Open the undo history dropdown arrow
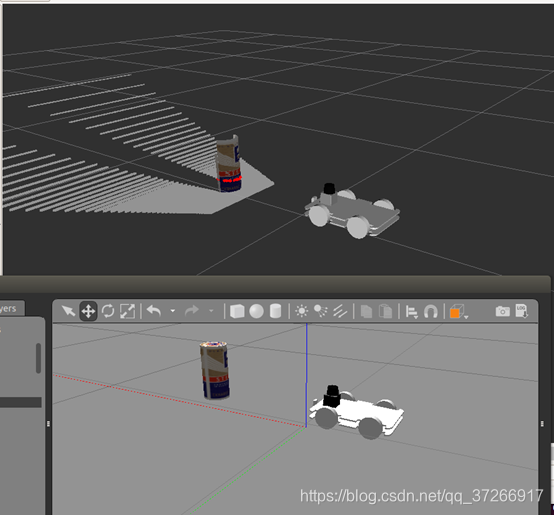This screenshot has height=515, width=554. pyautogui.click(x=172, y=311)
